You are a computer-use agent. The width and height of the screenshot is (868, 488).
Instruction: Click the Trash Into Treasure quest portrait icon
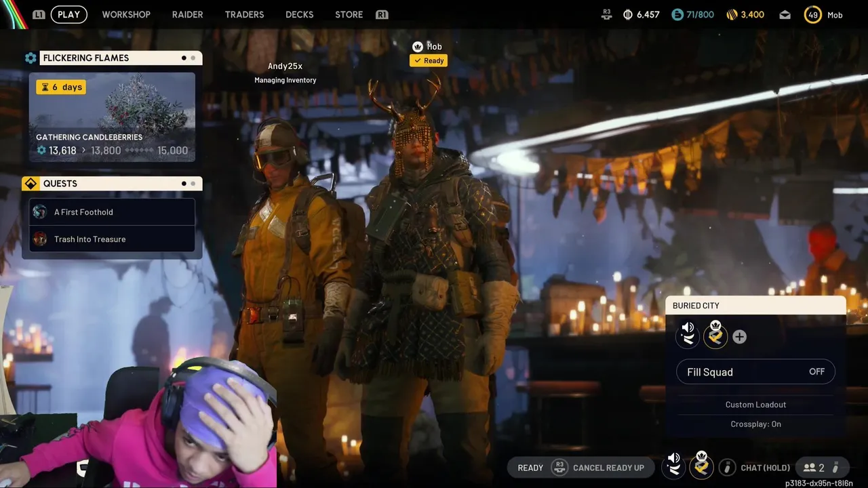pyautogui.click(x=40, y=239)
